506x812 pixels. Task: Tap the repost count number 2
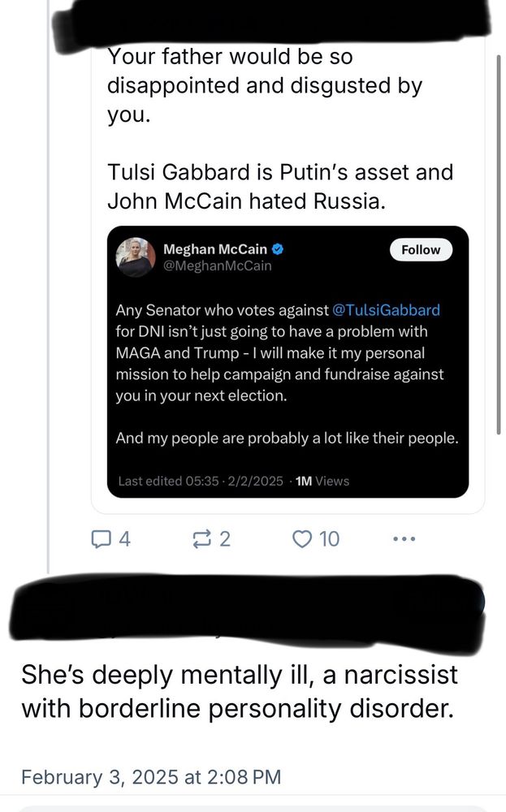tap(225, 538)
